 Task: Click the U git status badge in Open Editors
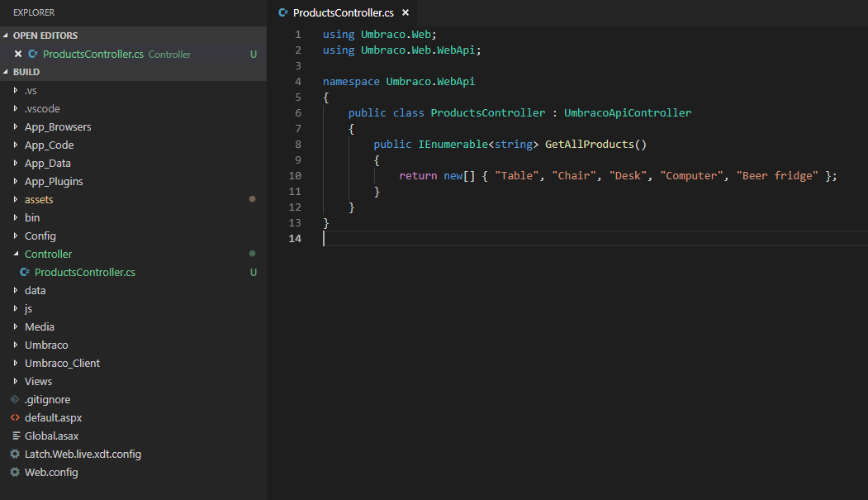(254, 55)
